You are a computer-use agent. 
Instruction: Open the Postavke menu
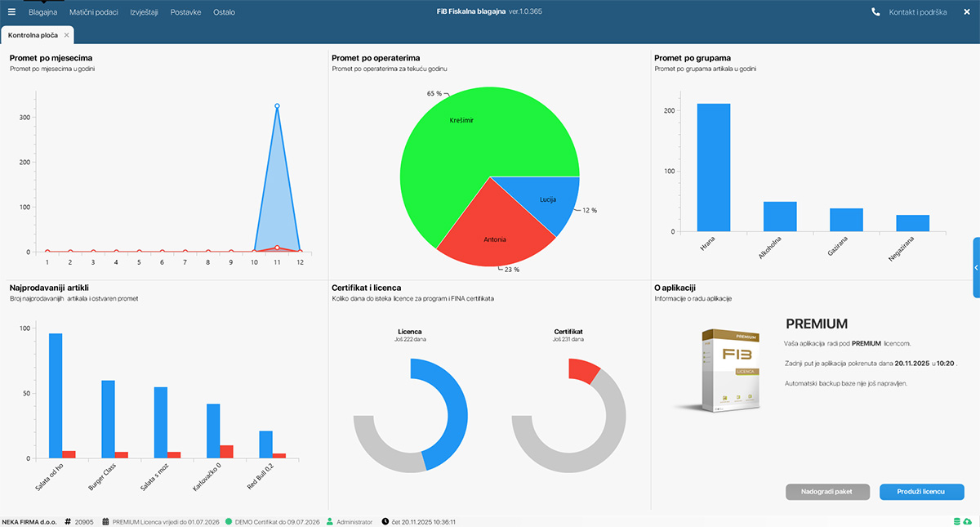click(x=185, y=12)
